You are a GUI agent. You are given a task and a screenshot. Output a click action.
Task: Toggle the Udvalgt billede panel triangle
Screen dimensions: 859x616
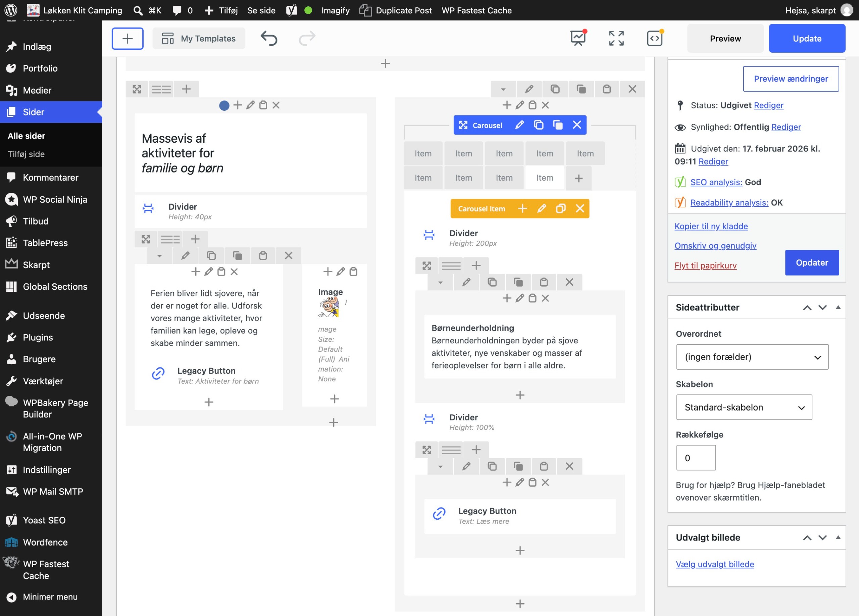click(838, 537)
